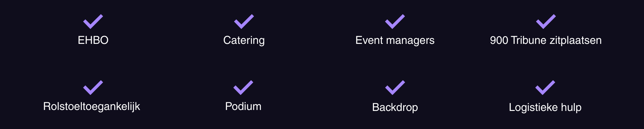Click the Backdrop checkmark icon
This screenshot has height=129, width=644.
pyautogui.click(x=395, y=88)
